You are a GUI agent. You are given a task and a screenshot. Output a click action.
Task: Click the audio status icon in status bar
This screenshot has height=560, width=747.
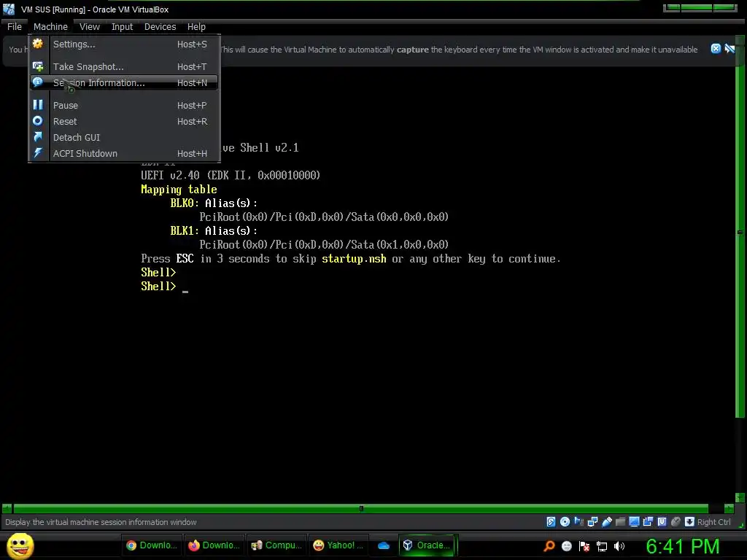[x=578, y=522]
